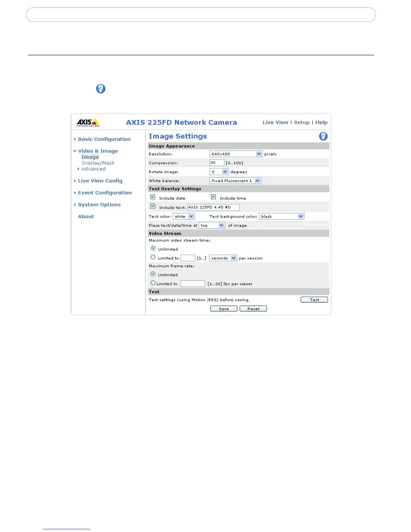Screen dimensions: 411x532
Task: Expand the System Options menu
Action: [x=99, y=205]
